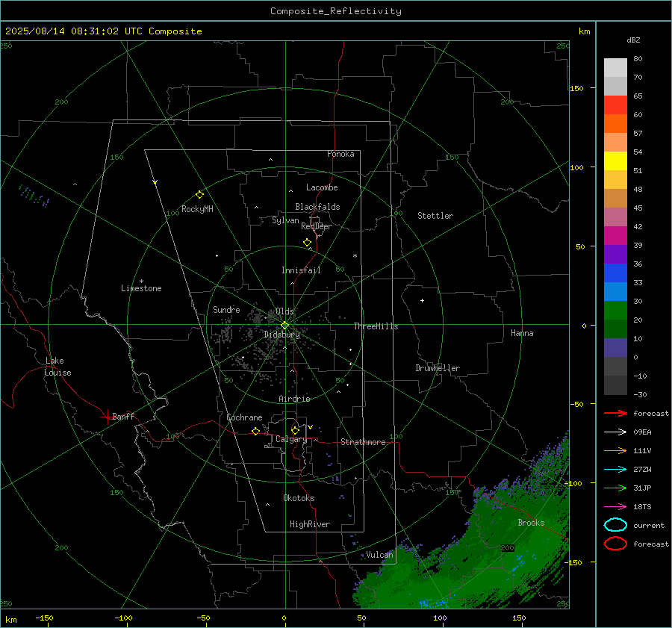Screen dimensions: 672x628
Task: Select the orange 111V arrow legend icon
Action: (615, 450)
